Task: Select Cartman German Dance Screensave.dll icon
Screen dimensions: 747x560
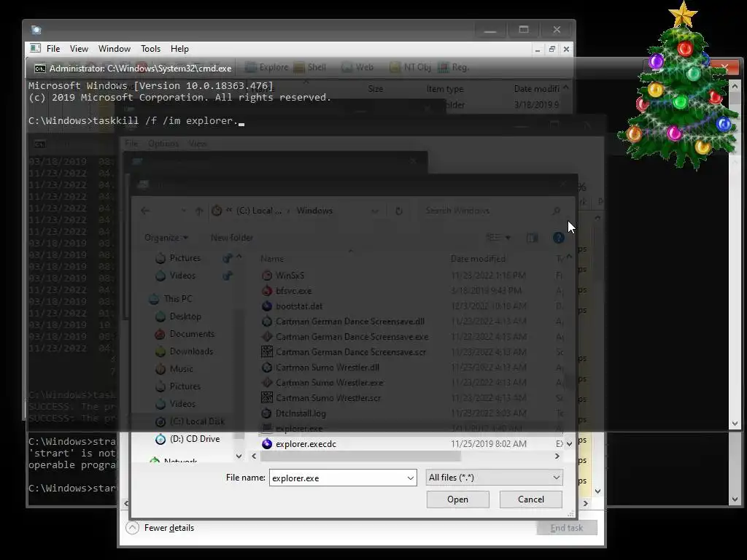Action: pos(267,322)
